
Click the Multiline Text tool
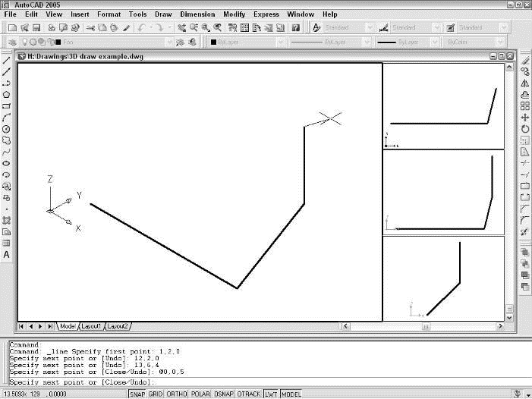(x=7, y=255)
